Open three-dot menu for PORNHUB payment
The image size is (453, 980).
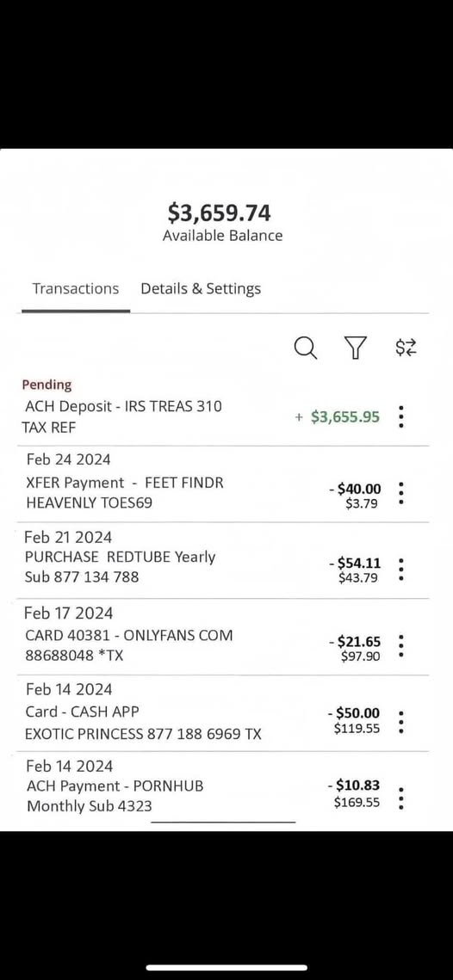(401, 798)
